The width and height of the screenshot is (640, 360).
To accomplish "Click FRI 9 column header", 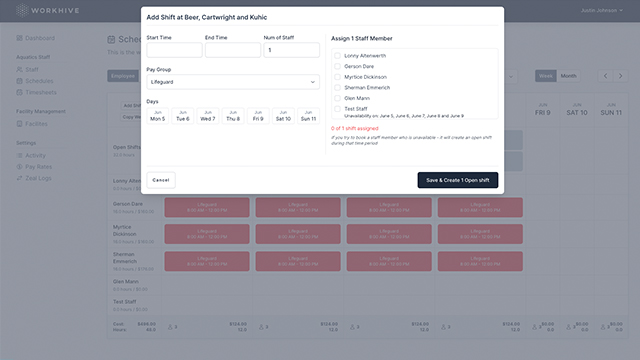I will click(542, 110).
